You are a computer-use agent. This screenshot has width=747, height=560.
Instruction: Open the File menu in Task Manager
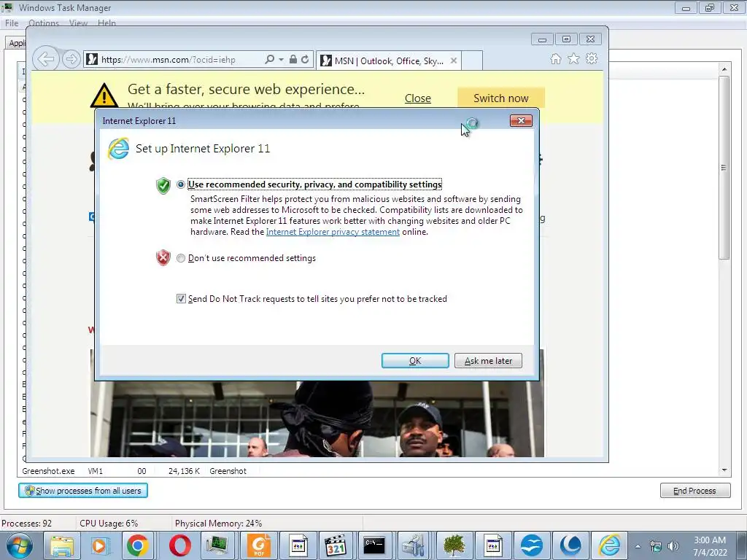point(12,23)
